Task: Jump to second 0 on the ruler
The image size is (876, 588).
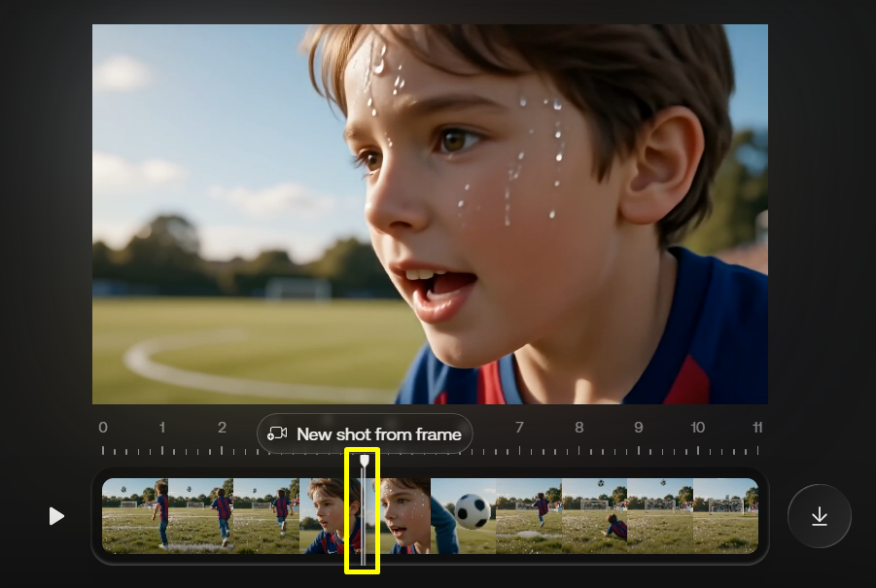Action: point(103,428)
